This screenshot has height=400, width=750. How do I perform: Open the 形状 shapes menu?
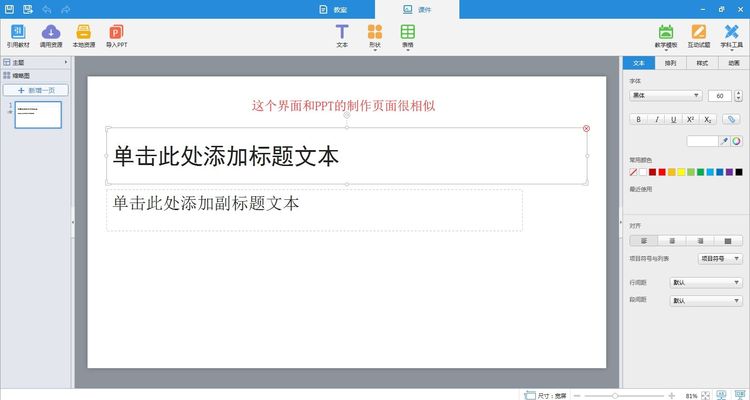tap(374, 35)
